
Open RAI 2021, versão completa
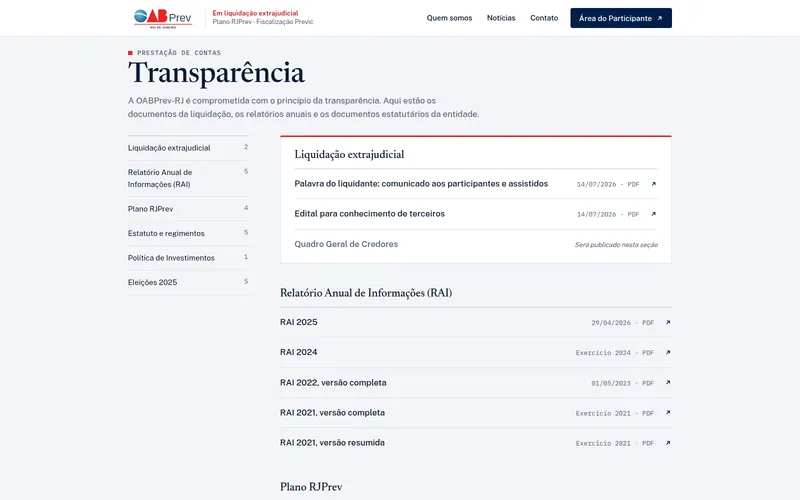click(x=332, y=413)
